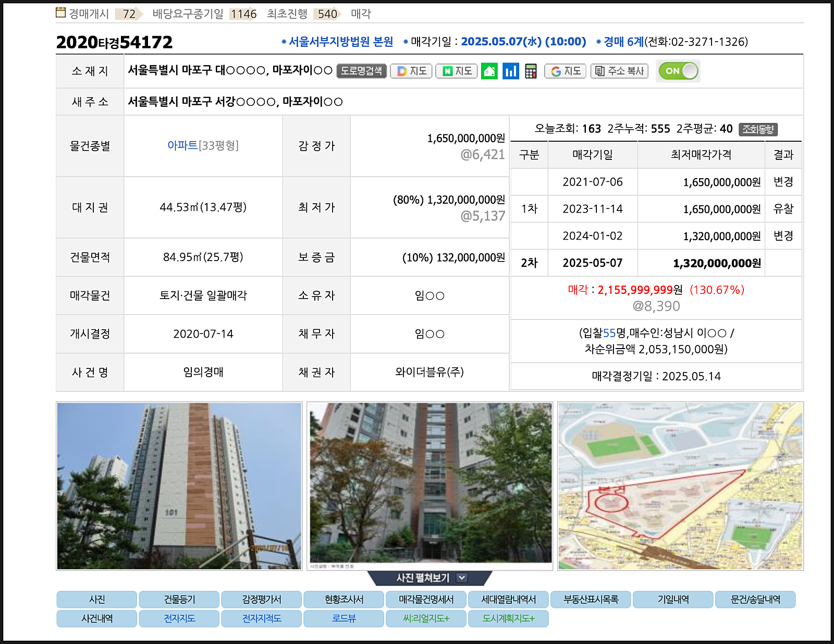Click the calendar icon beside 경매개시

[x=61, y=13]
